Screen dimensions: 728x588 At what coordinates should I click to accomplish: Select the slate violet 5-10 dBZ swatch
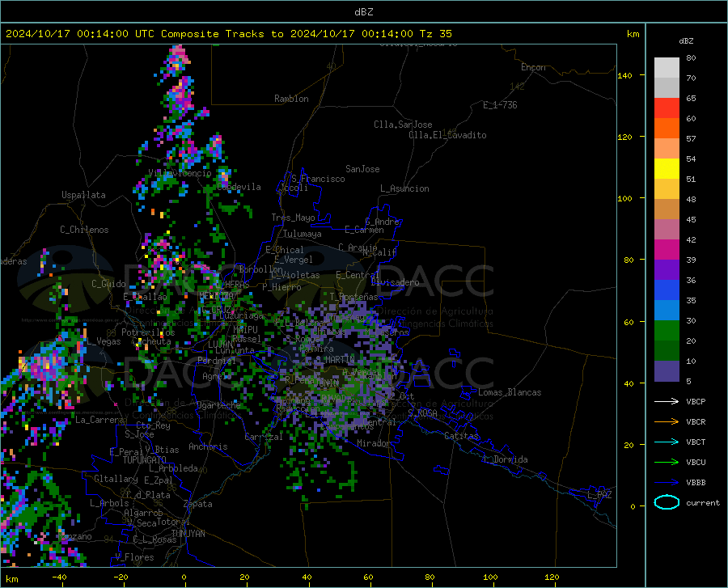pyautogui.click(x=667, y=371)
